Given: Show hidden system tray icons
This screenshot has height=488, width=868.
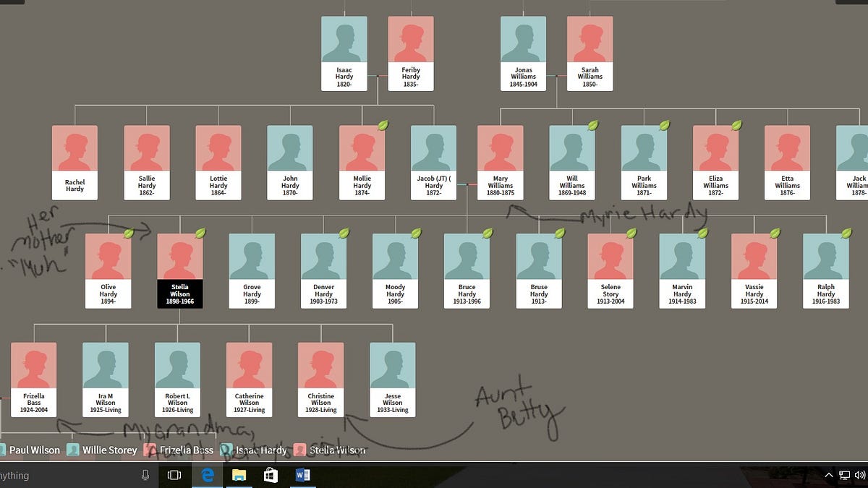Looking at the screenshot, I should (829, 475).
